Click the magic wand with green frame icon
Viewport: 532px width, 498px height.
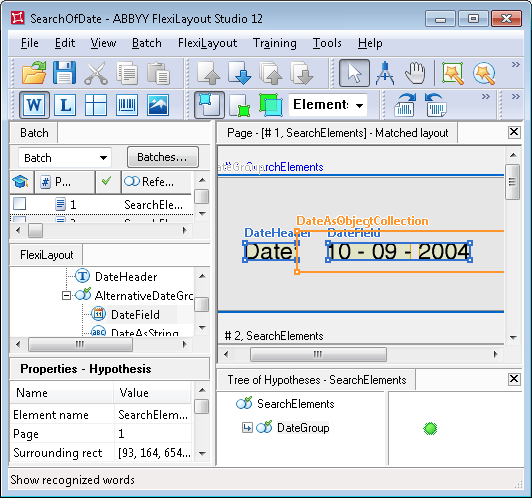[x=453, y=73]
